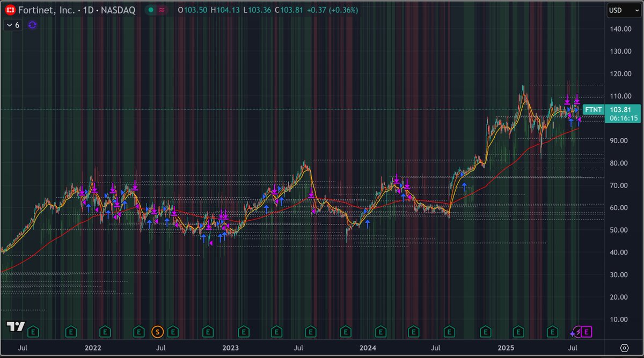Click the high value H104.13

tap(225, 10)
